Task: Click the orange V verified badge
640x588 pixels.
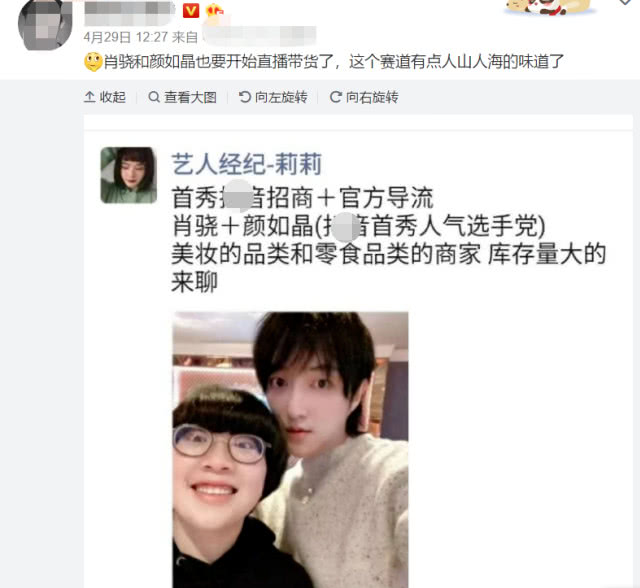Action: tap(191, 11)
